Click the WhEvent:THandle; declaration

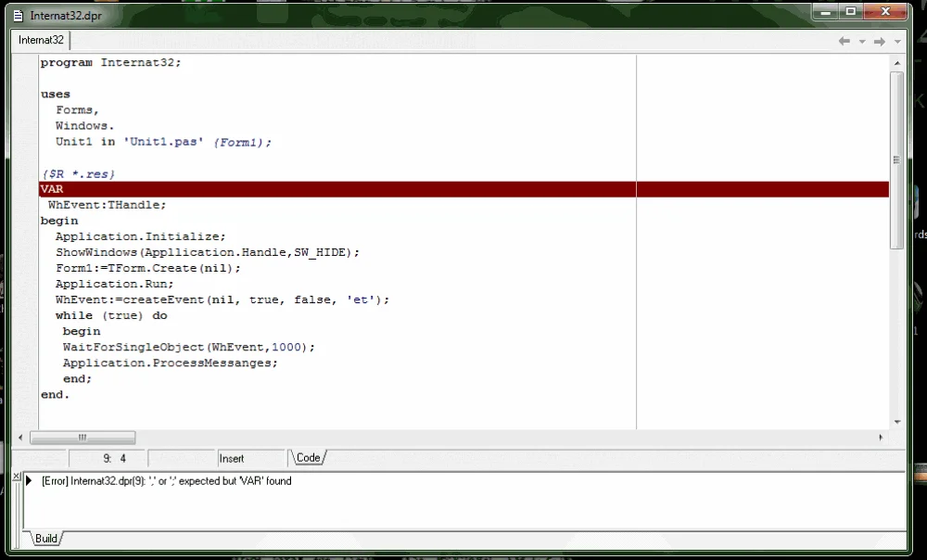(107, 205)
